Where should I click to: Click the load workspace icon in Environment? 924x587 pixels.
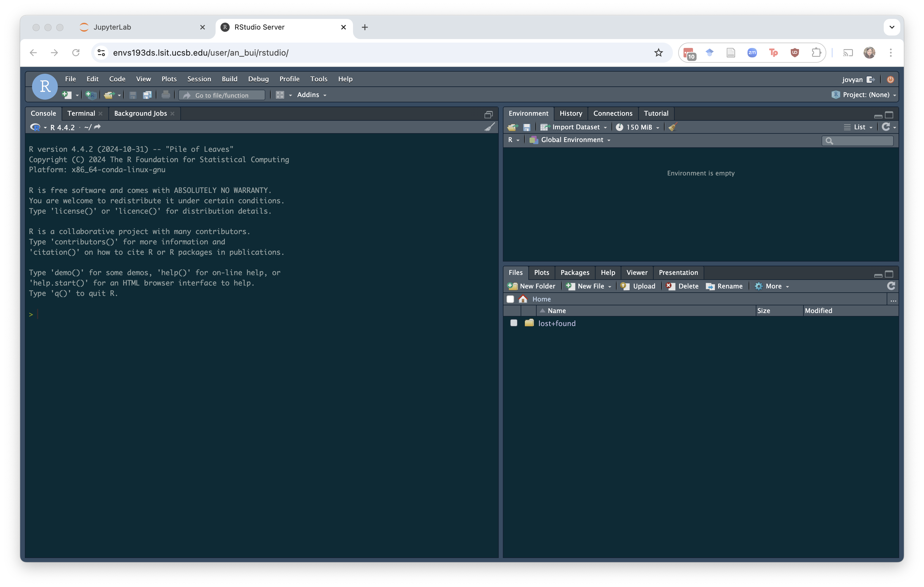pos(512,127)
